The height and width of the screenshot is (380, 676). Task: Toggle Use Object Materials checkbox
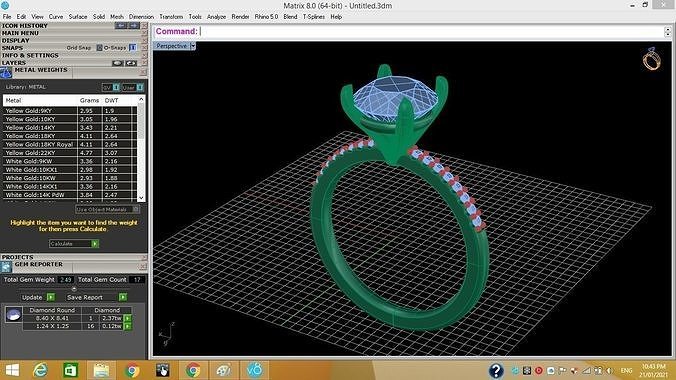click(x=135, y=209)
